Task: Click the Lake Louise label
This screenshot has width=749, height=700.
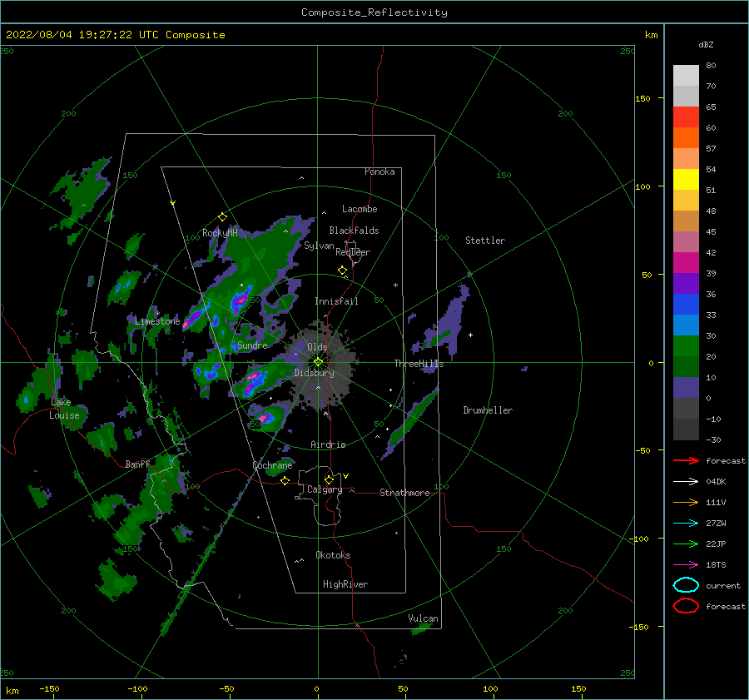Action: pyautogui.click(x=64, y=409)
